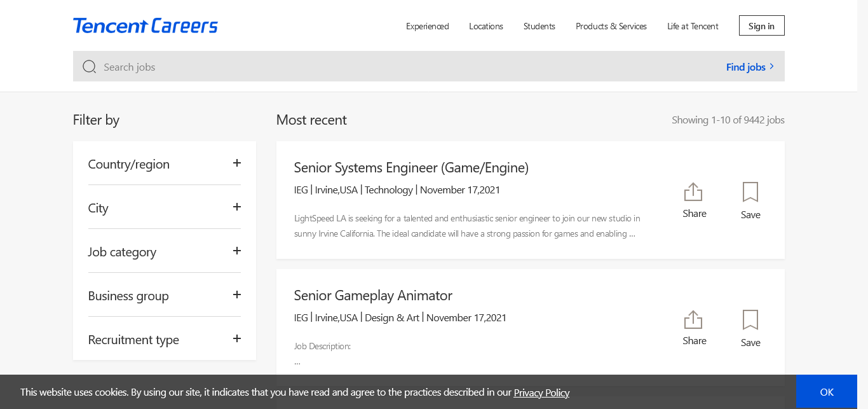Click the magnifying glass search icon
Image resolution: width=868 pixels, height=409 pixels.
tap(89, 67)
